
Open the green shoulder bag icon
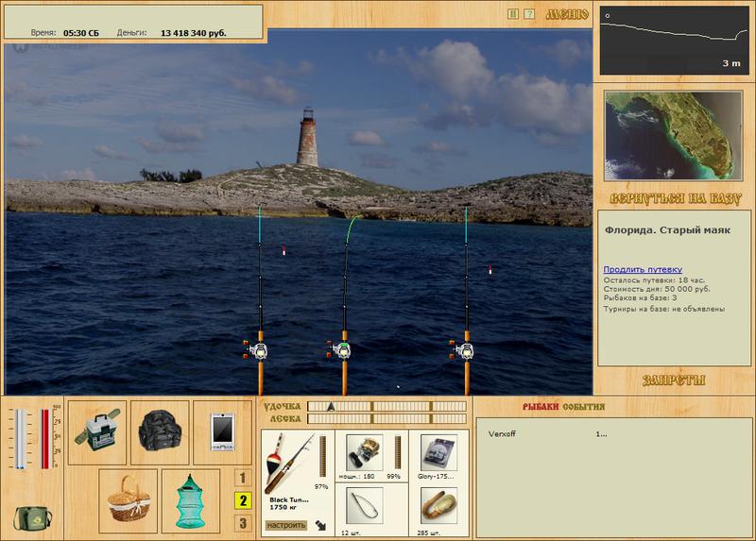[x=32, y=518]
